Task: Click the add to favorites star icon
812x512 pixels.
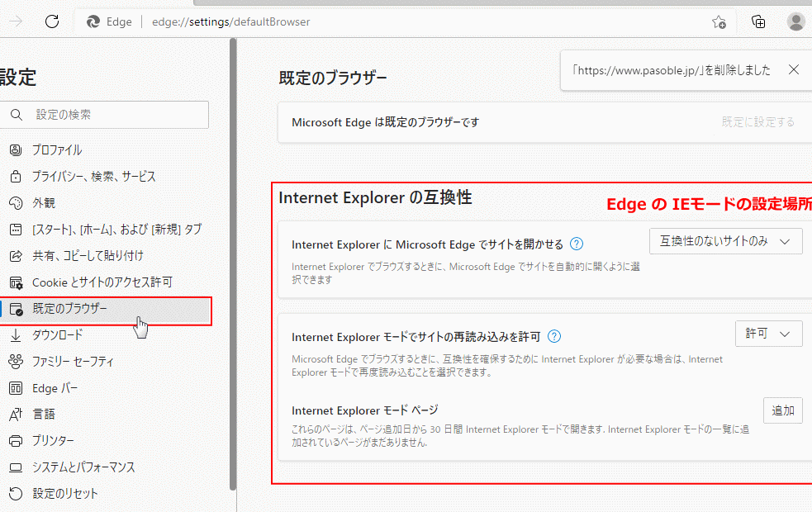Action: [719, 22]
